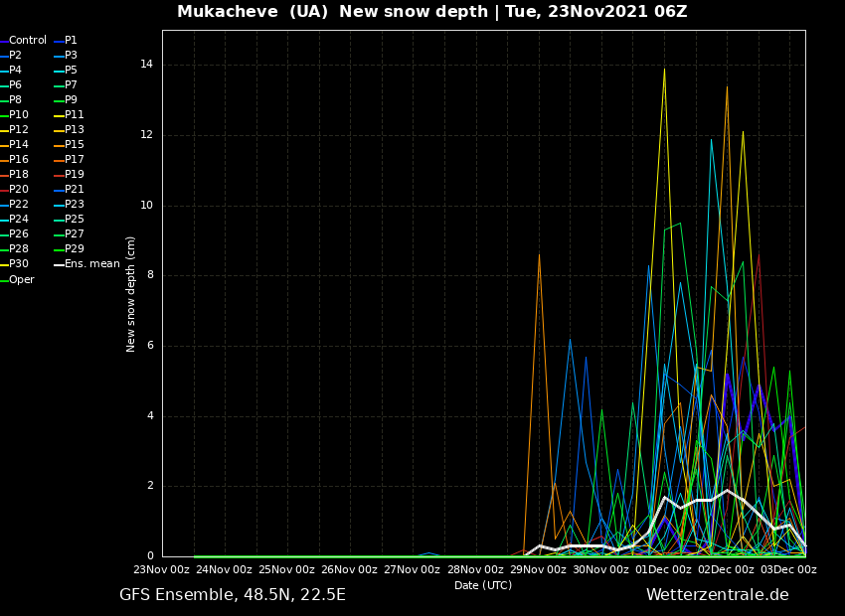Click the 23Nov 00z date tick label

pyautogui.click(x=162, y=570)
